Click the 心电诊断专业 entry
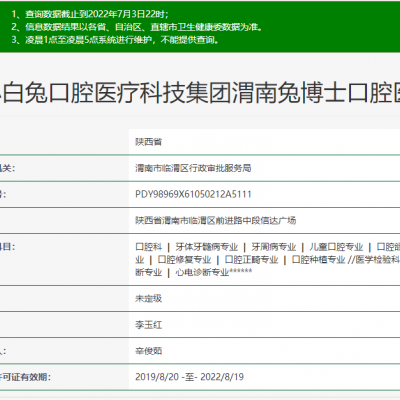Image resolution: width=400 pixels, height=400 pixels. (x=202, y=272)
